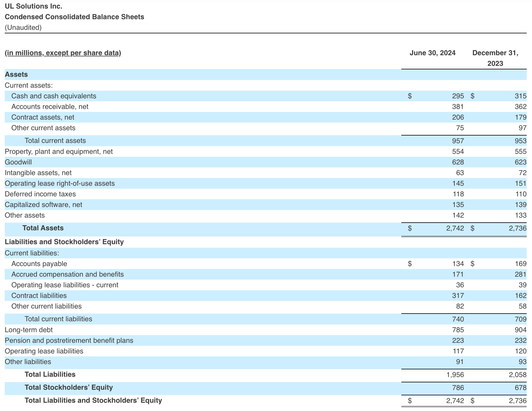
Task: Click the 'Current assets:' label
Action: tap(29, 85)
